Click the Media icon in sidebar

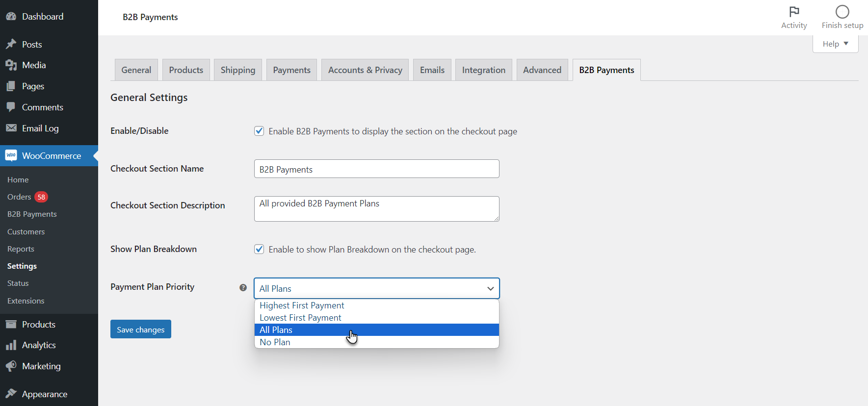coord(11,65)
